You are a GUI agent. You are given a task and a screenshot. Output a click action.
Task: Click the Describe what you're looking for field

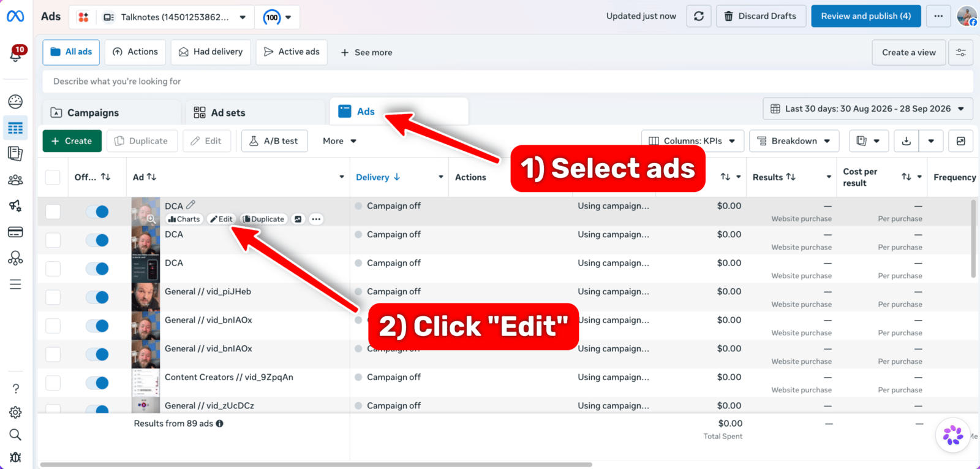[x=508, y=82]
